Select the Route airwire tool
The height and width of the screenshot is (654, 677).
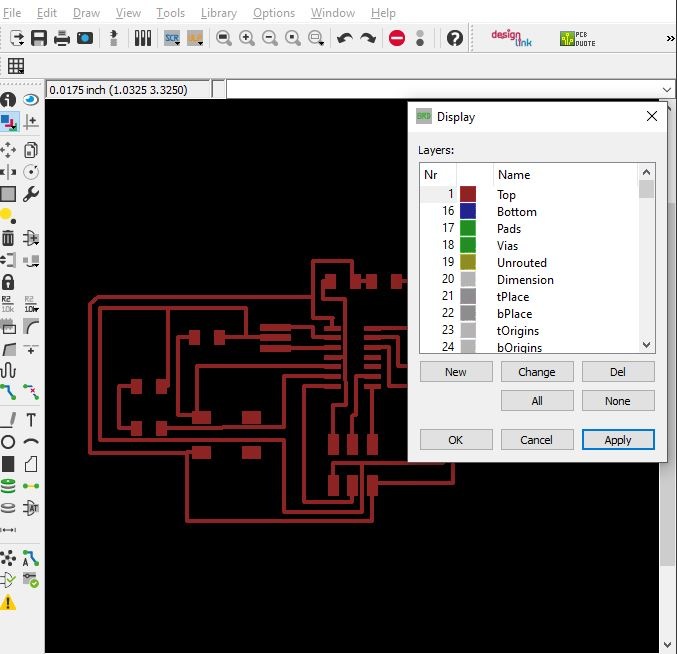click(8, 392)
